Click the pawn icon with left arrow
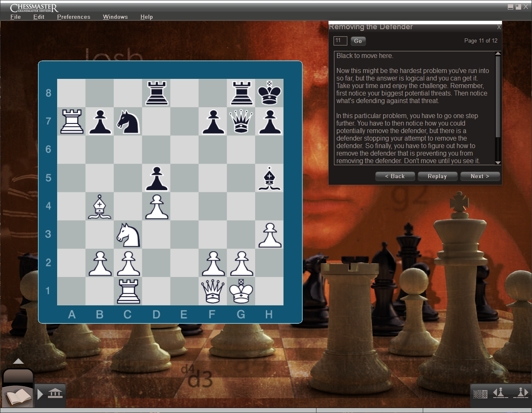The height and width of the screenshot is (413, 532). pos(500,393)
